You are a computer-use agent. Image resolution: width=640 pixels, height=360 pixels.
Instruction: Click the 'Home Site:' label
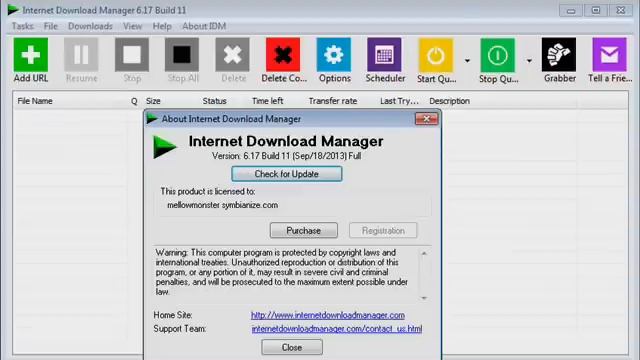pos(173,315)
